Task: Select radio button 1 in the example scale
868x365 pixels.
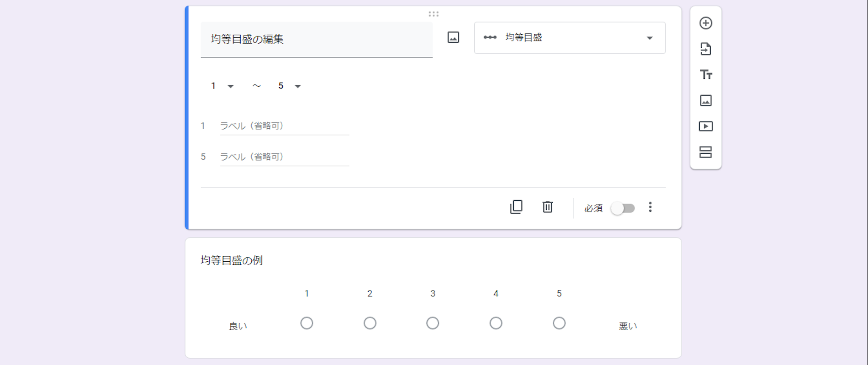Action: 307,324
